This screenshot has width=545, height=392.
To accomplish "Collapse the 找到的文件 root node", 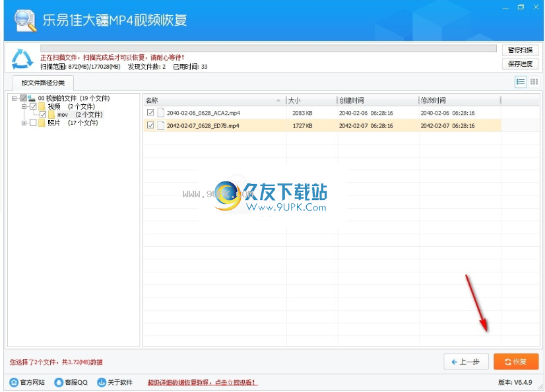I will click(x=15, y=98).
